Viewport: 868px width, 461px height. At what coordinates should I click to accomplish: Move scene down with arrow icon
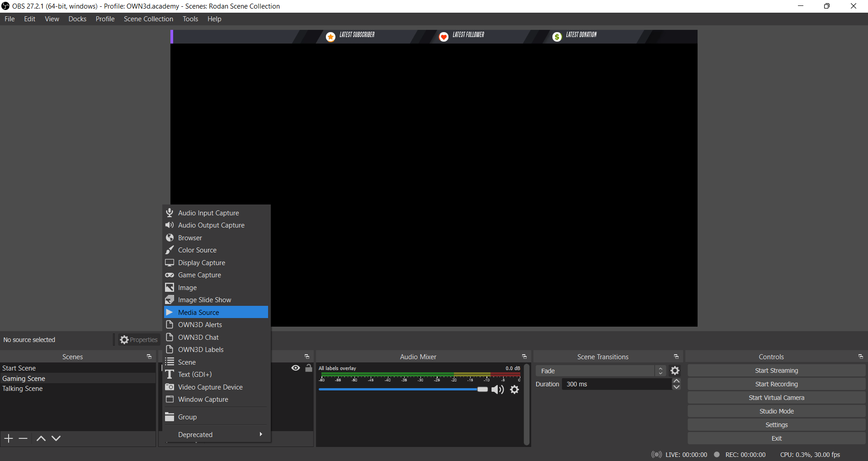56,438
